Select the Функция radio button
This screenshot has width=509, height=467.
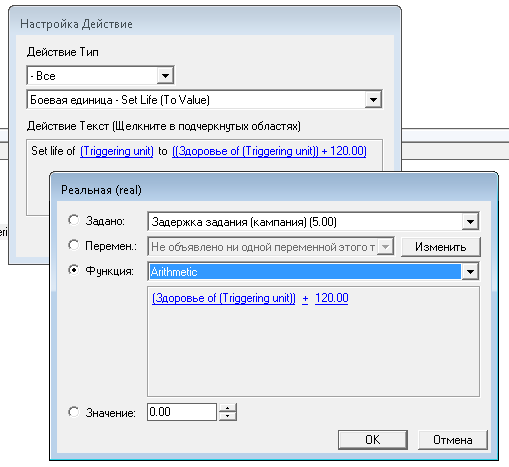[x=74, y=270]
